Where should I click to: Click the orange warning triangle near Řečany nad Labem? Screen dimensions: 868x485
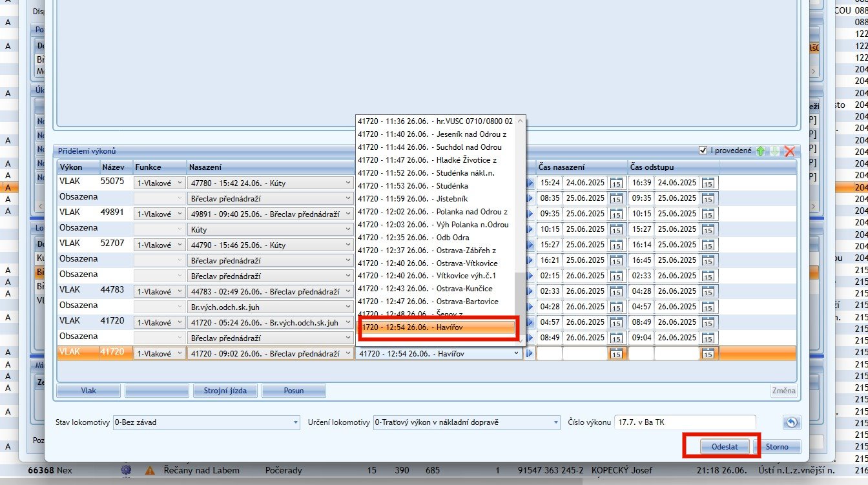point(150,471)
